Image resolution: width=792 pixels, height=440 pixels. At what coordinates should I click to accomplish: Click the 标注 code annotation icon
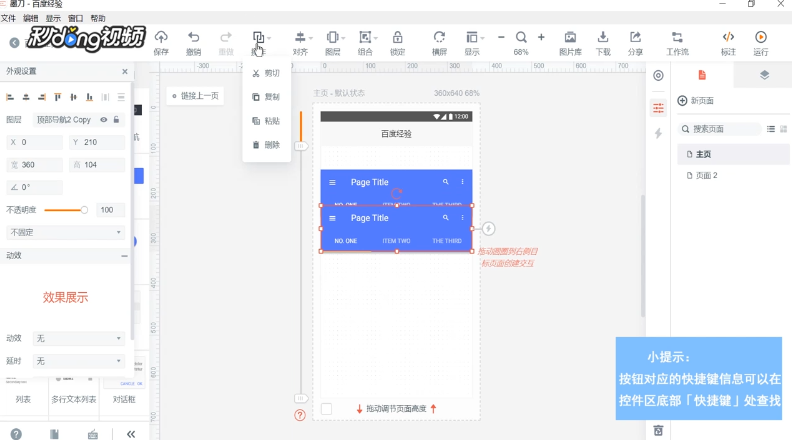point(728,37)
